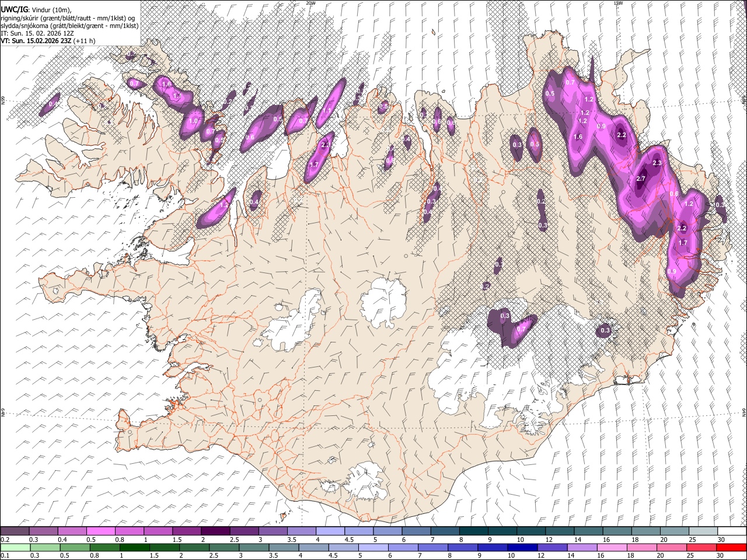Image resolution: width=747 pixels, height=560 pixels.
Task: Click the lightest green rain swatch between 0.1 and 0.3
Action: click(x=15, y=547)
